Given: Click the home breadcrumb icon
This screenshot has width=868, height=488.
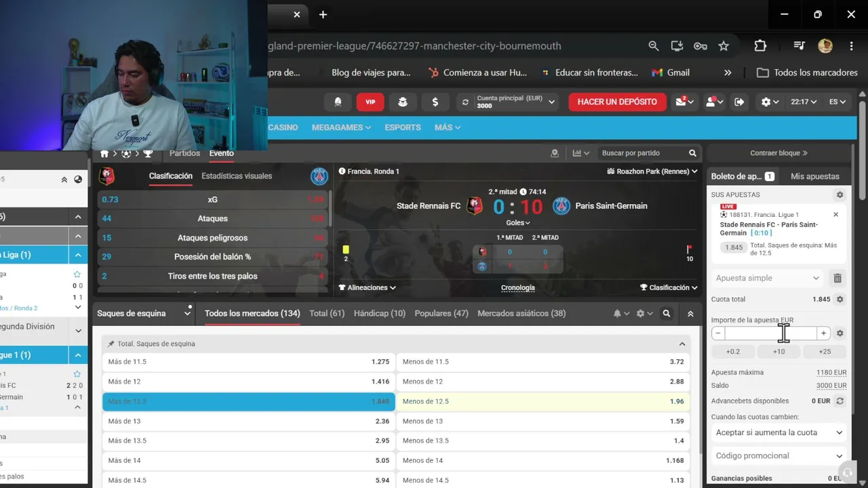Looking at the screenshot, I should tap(104, 154).
